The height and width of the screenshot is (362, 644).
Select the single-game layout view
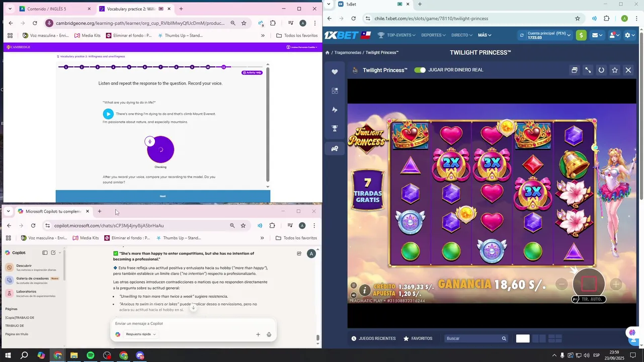tap(523, 338)
